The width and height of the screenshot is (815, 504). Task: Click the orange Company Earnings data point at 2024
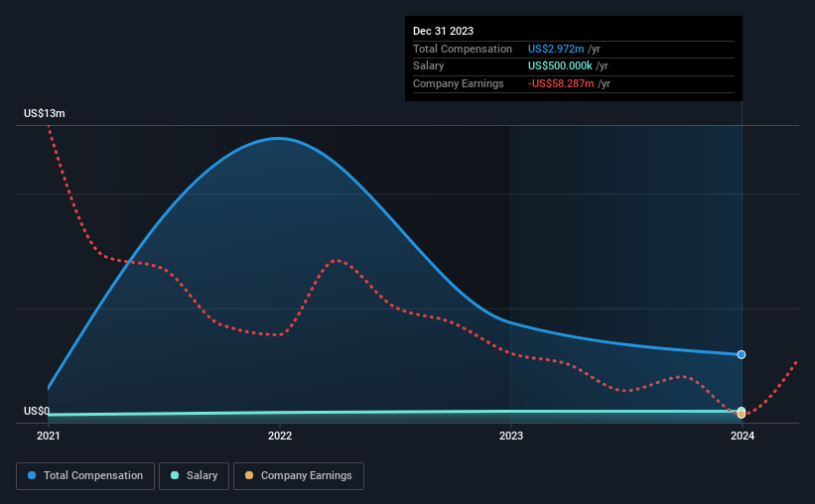(x=742, y=414)
